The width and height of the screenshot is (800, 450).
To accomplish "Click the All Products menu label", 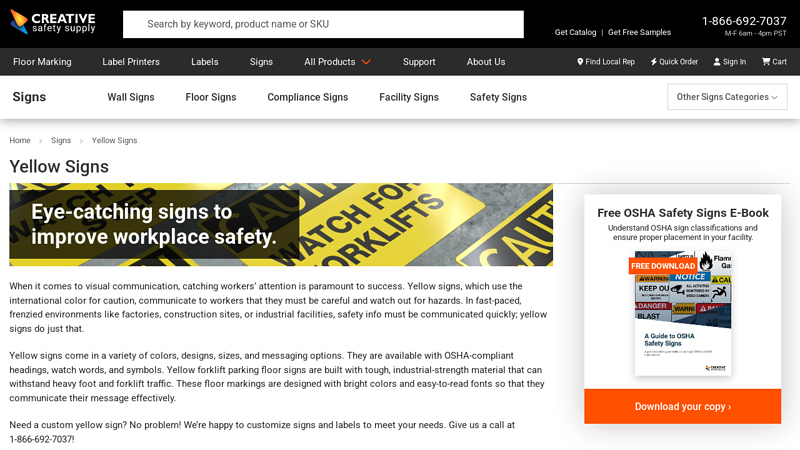I will (x=330, y=62).
